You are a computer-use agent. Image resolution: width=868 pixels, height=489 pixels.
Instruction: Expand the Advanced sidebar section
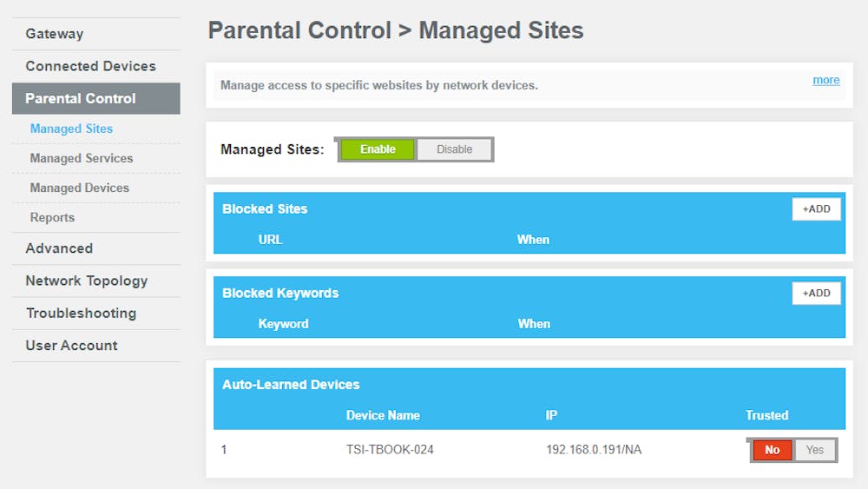pos(59,248)
